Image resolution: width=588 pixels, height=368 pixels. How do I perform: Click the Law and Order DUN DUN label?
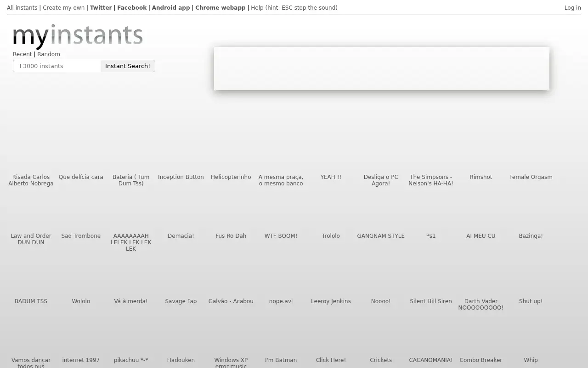point(31,239)
